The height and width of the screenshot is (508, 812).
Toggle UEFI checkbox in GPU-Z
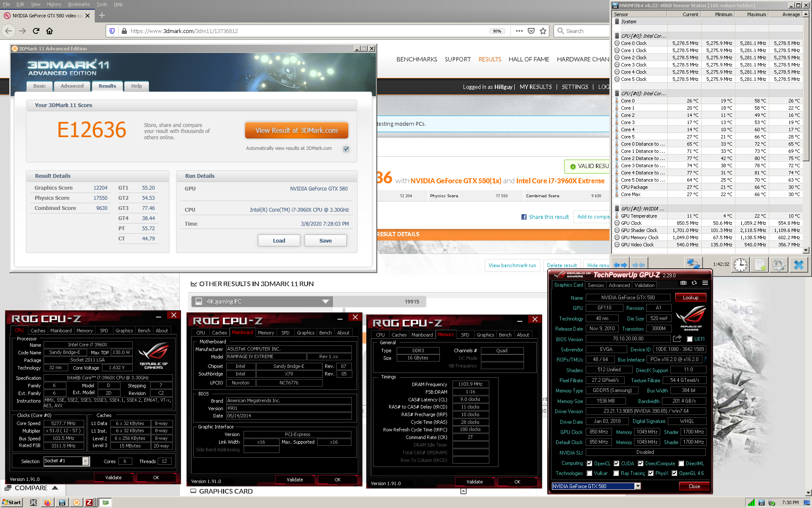689,339
